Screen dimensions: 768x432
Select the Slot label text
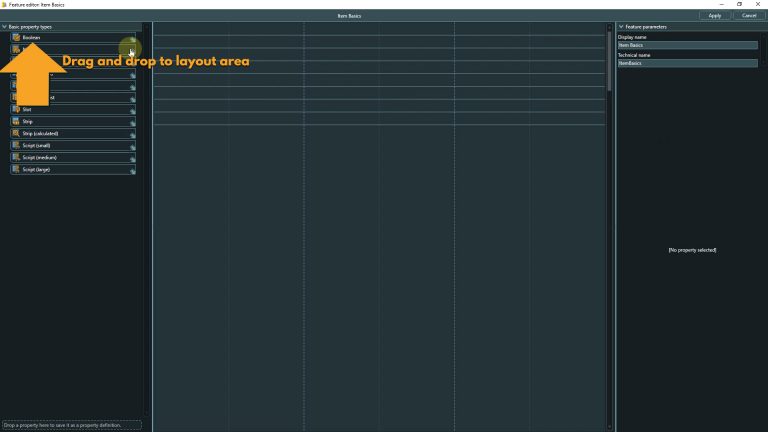coord(27,110)
